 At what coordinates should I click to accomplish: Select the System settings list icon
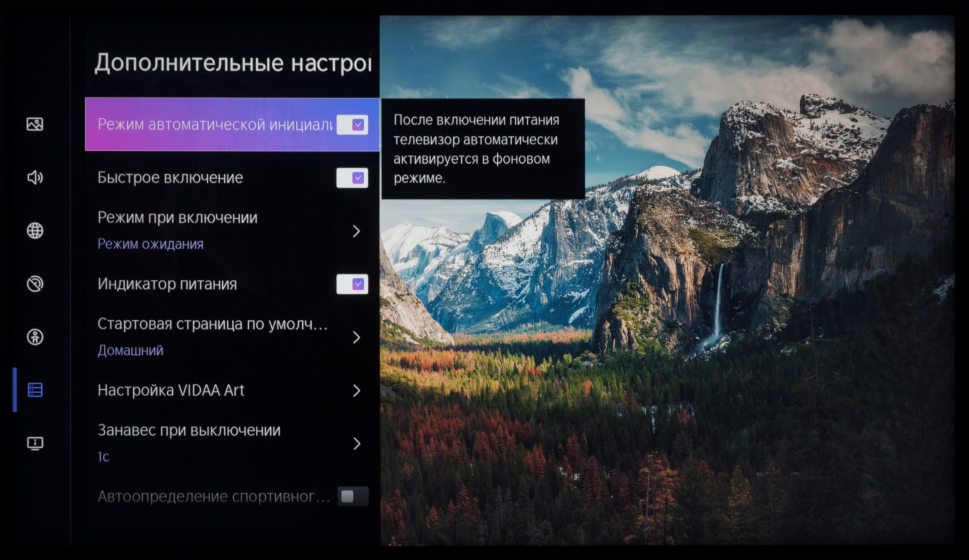click(35, 390)
